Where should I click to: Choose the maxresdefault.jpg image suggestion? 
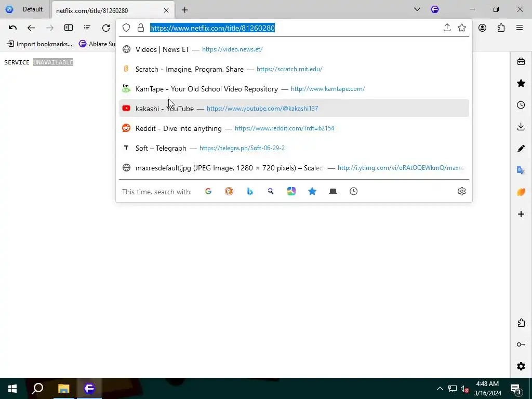pos(294,168)
